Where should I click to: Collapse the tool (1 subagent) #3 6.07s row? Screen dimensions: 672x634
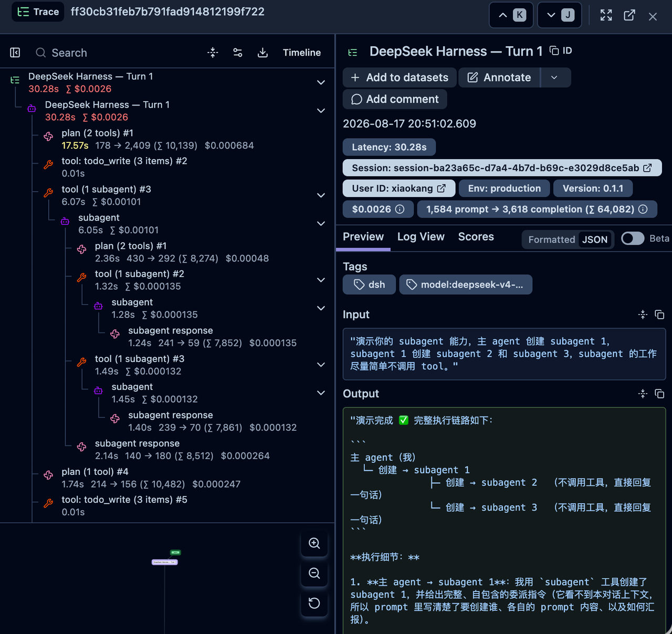click(321, 195)
